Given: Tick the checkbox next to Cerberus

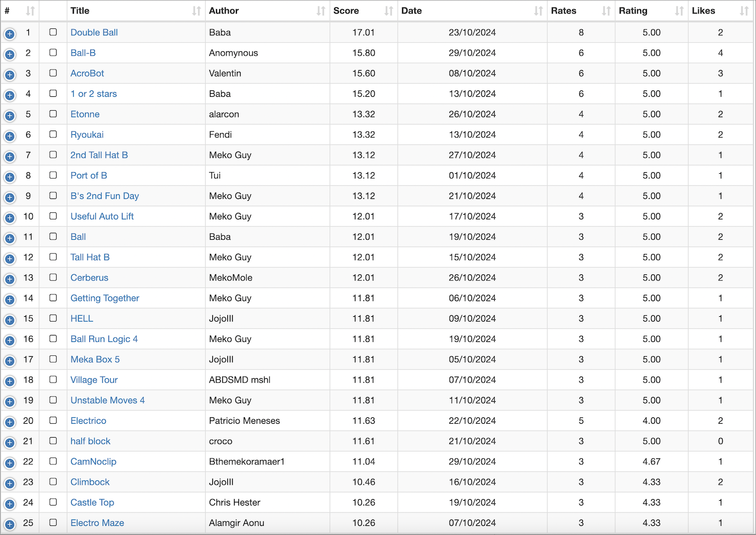Looking at the screenshot, I should click(53, 277).
